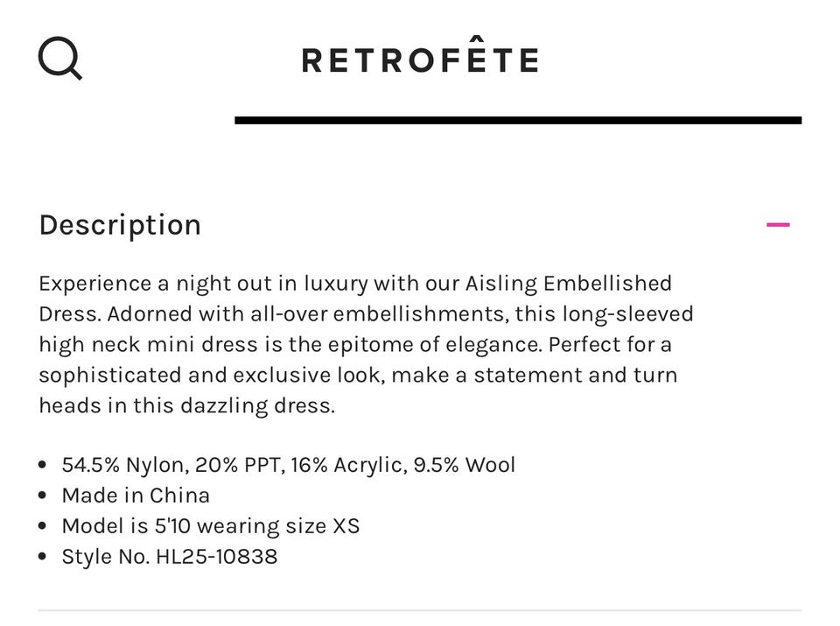This screenshot has width=840, height=626.
Task: Select the Style No. HL25-10838 line
Action: point(169,557)
